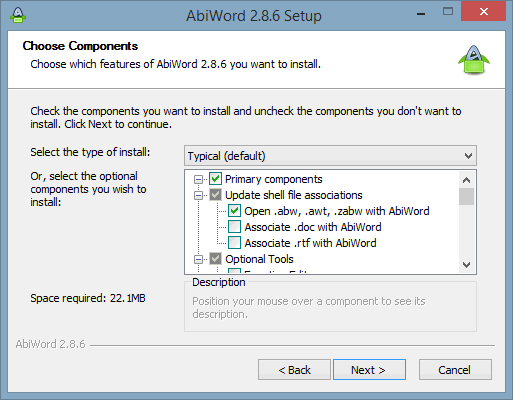Click the AbiWord installer logo in header
This screenshot has height=400, width=513.
pos(474,60)
